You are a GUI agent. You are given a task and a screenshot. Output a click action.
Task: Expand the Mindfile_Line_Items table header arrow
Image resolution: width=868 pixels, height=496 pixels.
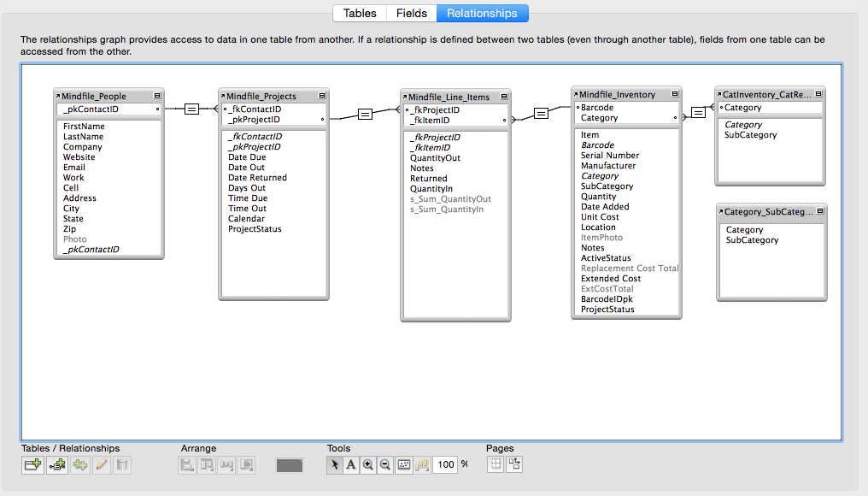[405, 97]
